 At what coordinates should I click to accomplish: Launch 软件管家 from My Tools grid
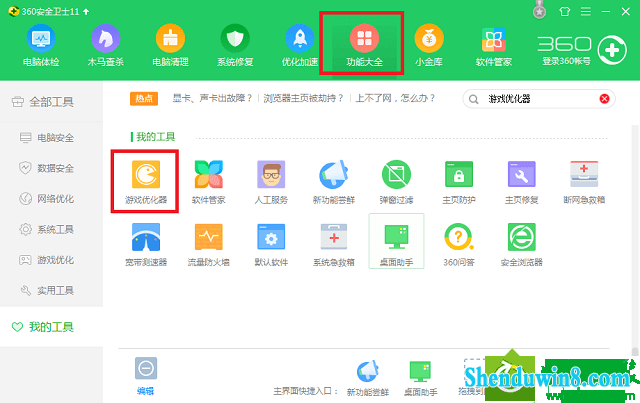click(209, 182)
